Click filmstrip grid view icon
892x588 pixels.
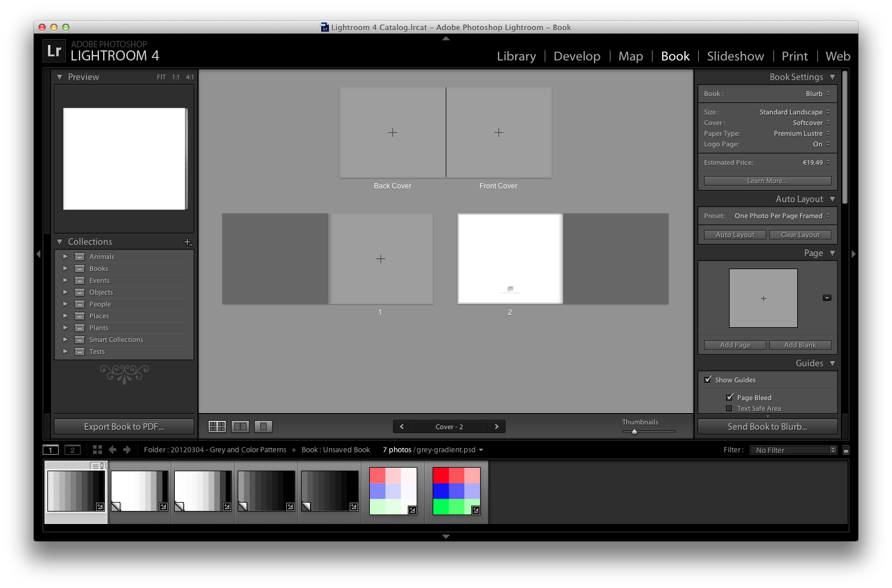point(97,450)
